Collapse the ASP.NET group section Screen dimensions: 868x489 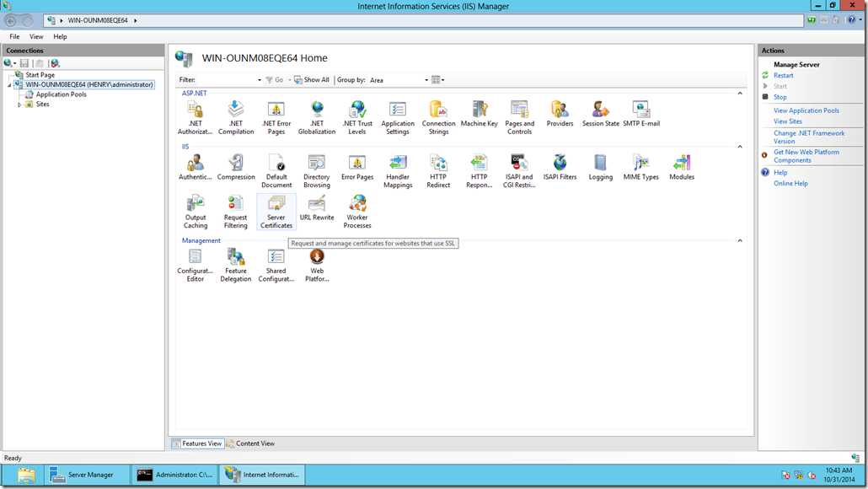(x=740, y=93)
